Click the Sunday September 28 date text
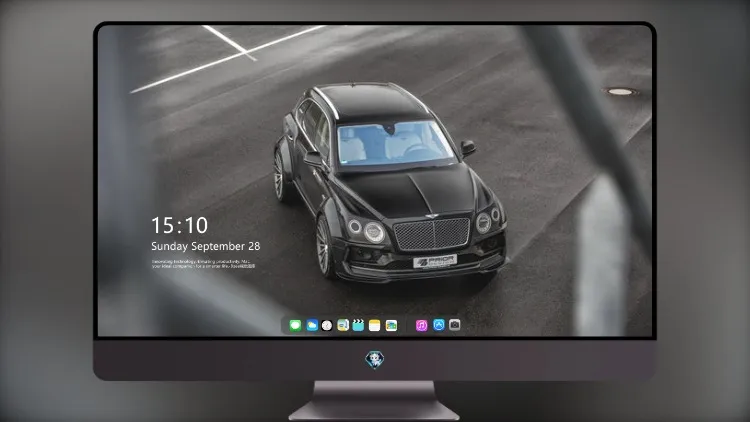 pos(206,246)
